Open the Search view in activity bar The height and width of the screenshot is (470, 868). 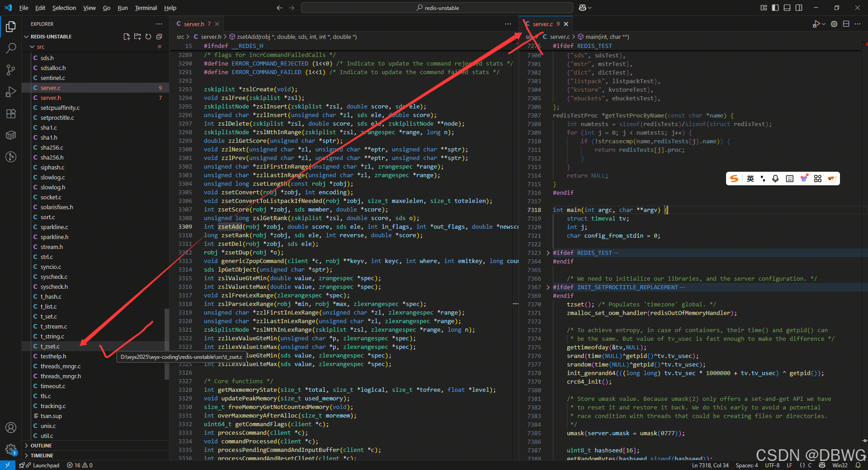(11, 48)
